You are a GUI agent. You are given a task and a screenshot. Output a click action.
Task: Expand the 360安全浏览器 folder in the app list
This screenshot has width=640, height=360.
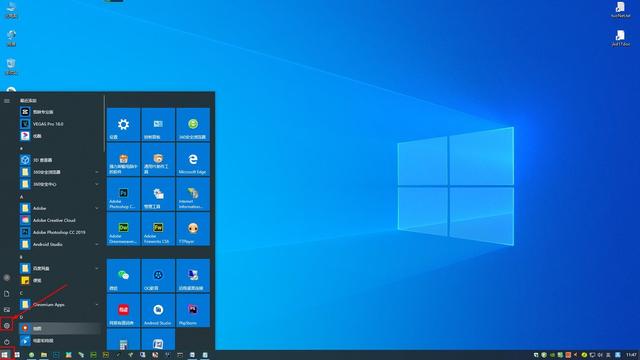click(x=60, y=172)
